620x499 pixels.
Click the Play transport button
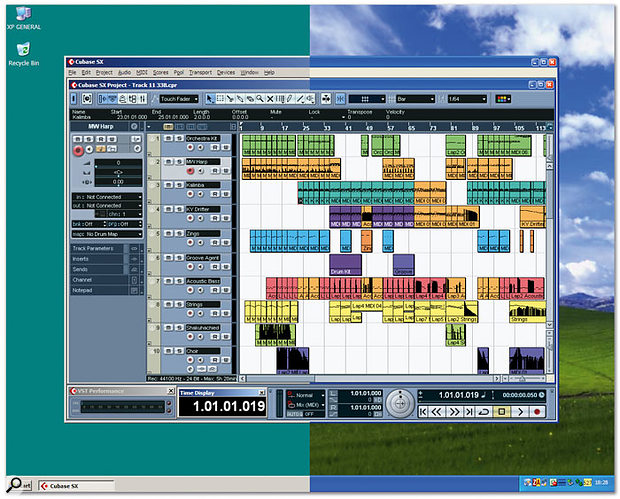[520, 412]
